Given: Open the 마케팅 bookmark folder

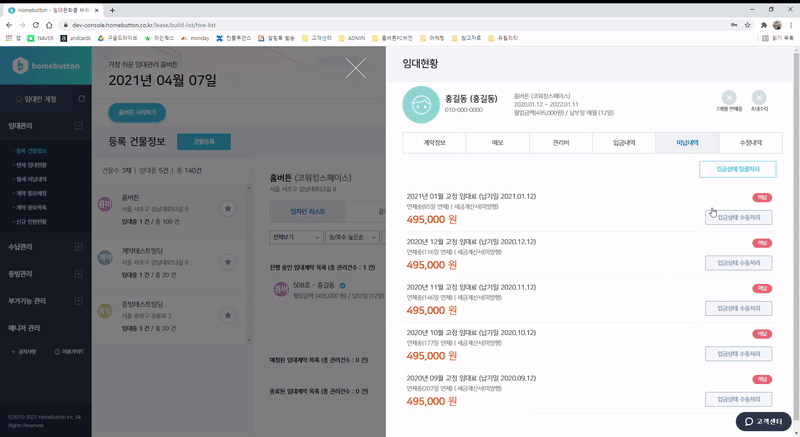Looking at the screenshot, I should [432, 38].
